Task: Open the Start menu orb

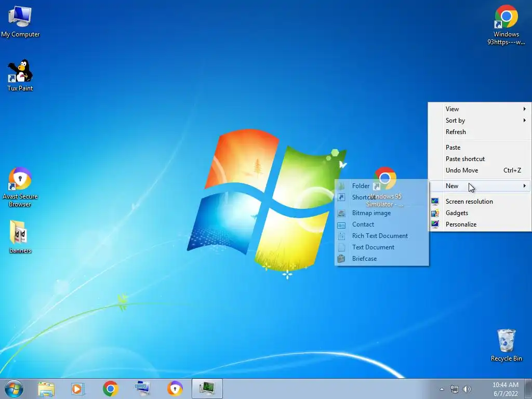Action: [x=14, y=389]
